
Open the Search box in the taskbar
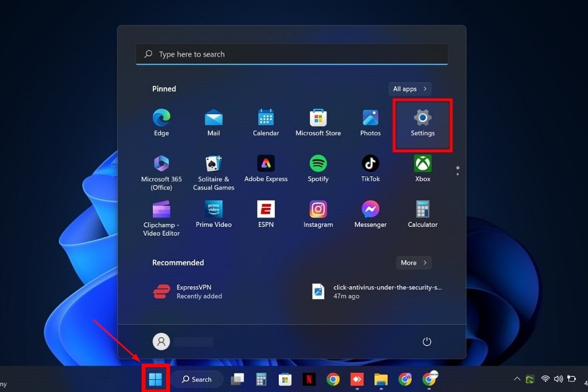pos(197,379)
